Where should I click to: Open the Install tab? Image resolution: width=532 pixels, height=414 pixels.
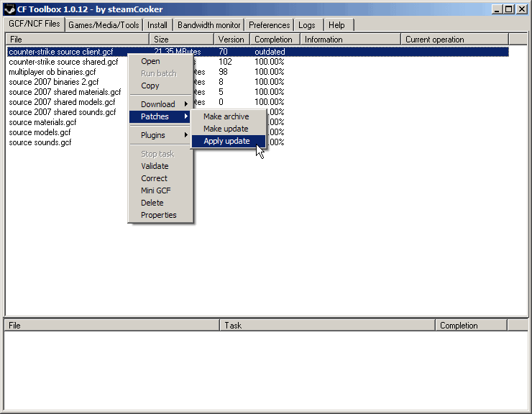[157, 25]
